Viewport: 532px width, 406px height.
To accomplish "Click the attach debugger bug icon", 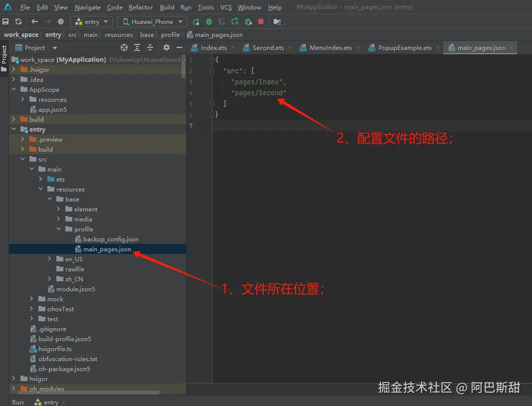I will (x=248, y=22).
